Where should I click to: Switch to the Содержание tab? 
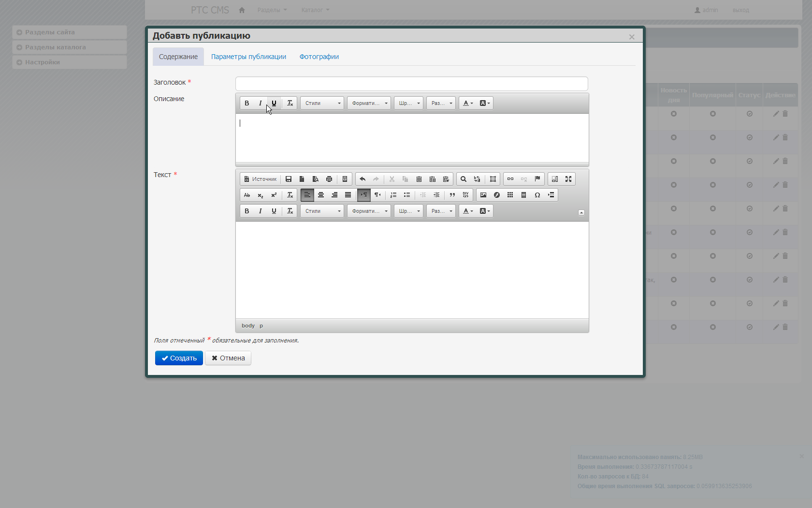pos(178,57)
